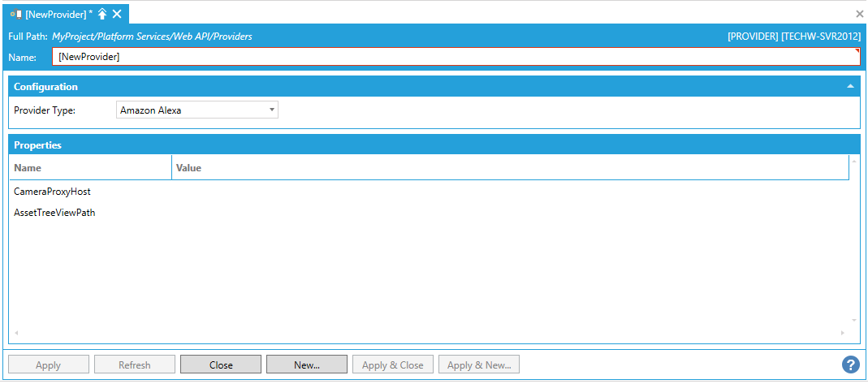868x384 pixels.
Task: Click the horizontal scrollbar right arrow
Action: click(x=843, y=334)
